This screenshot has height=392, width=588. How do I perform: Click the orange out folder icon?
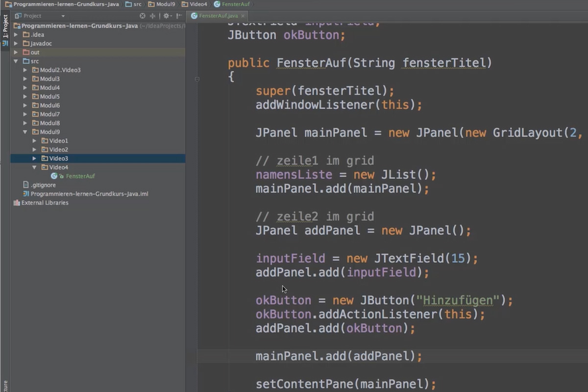(26, 52)
